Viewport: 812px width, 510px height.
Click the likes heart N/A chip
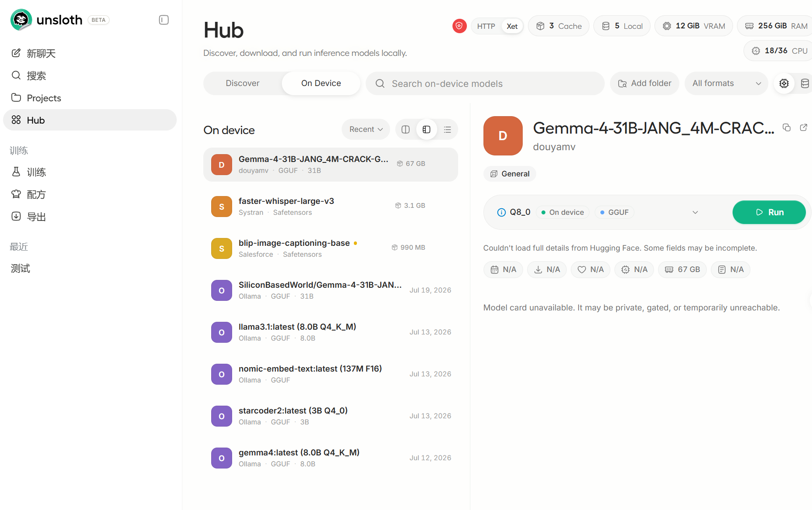(x=590, y=269)
